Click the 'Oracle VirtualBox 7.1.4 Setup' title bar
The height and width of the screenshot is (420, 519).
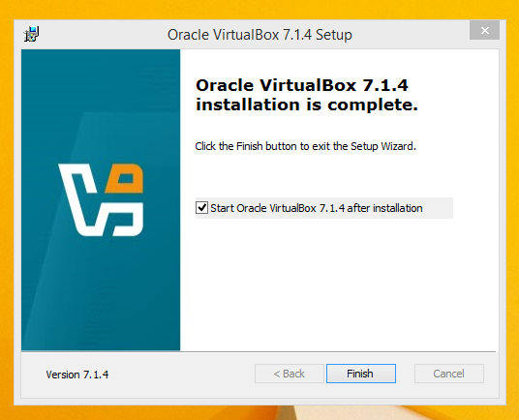pos(259,35)
